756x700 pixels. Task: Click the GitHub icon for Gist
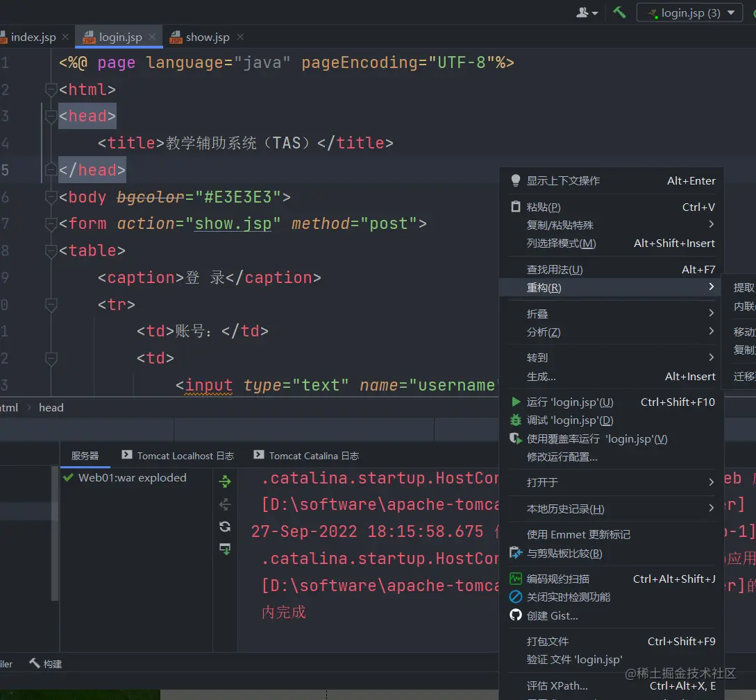[x=516, y=615]
